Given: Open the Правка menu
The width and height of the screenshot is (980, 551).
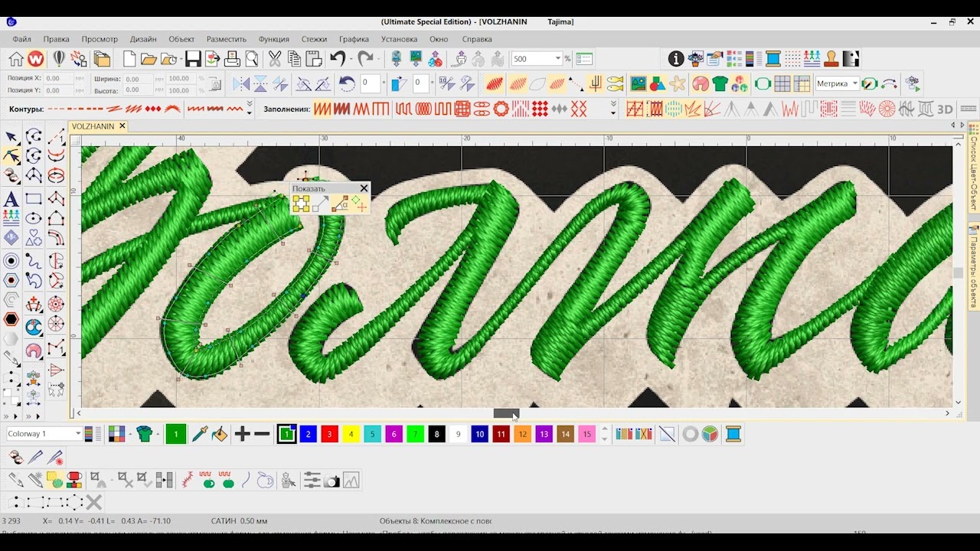Looking at the screenshot, I should [x=56, y=39].
